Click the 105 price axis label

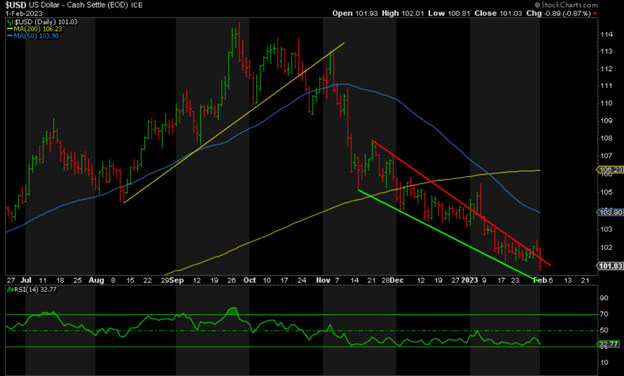point(606,193)
